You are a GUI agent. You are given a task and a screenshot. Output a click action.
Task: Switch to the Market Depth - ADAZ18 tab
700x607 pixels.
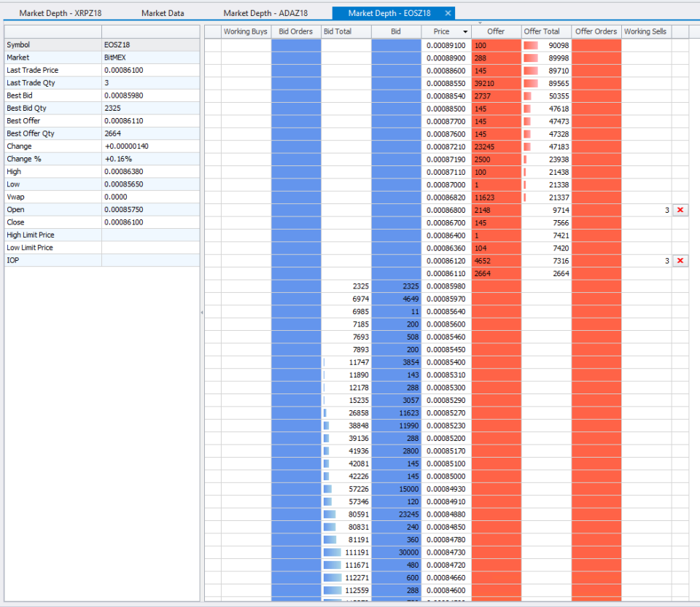265,12
